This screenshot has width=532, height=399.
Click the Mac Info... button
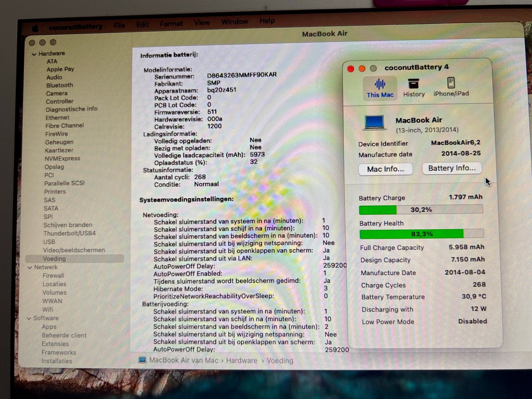386,169
